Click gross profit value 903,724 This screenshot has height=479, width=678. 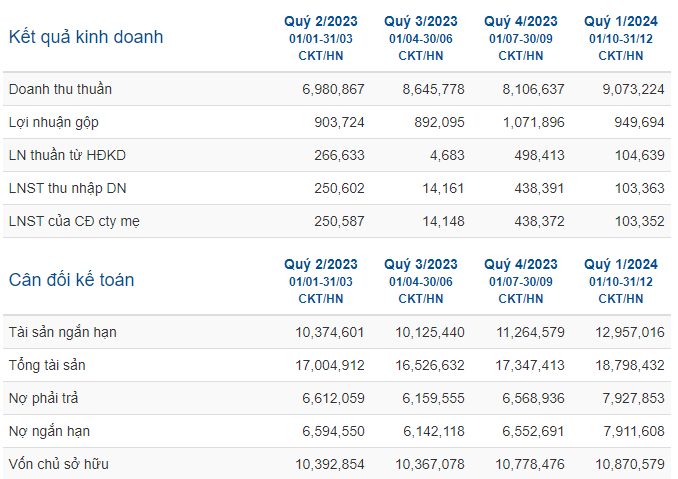coord(339,122)
